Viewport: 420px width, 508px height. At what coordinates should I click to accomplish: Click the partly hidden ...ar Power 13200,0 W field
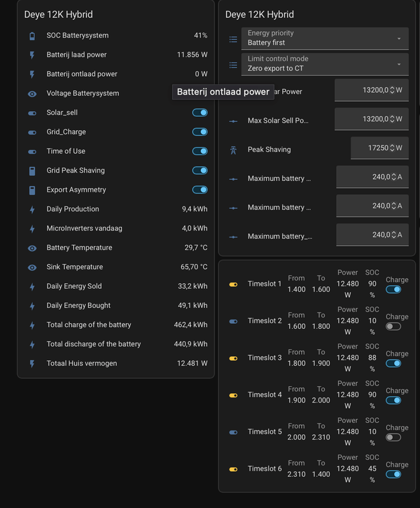coord(371,90)
